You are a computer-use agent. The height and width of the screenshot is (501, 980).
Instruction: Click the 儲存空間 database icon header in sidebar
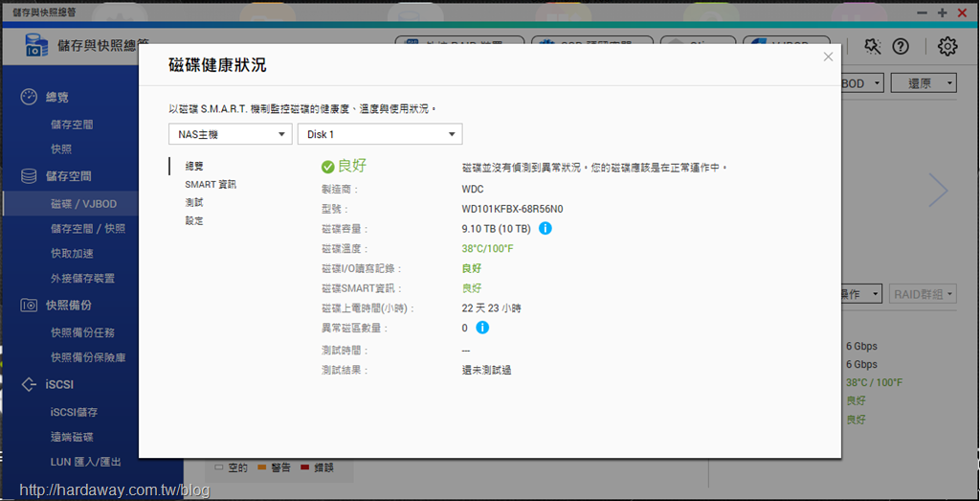tap(29, 176)
